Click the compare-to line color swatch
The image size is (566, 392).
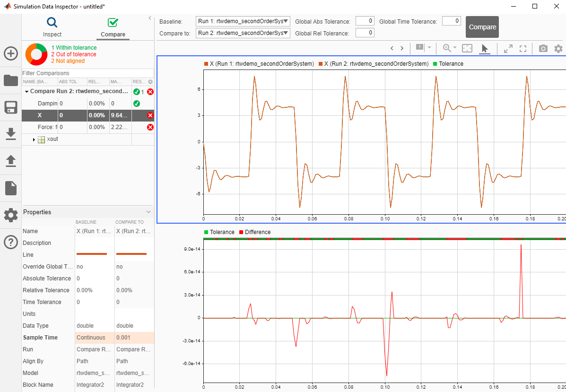(131, 254)
